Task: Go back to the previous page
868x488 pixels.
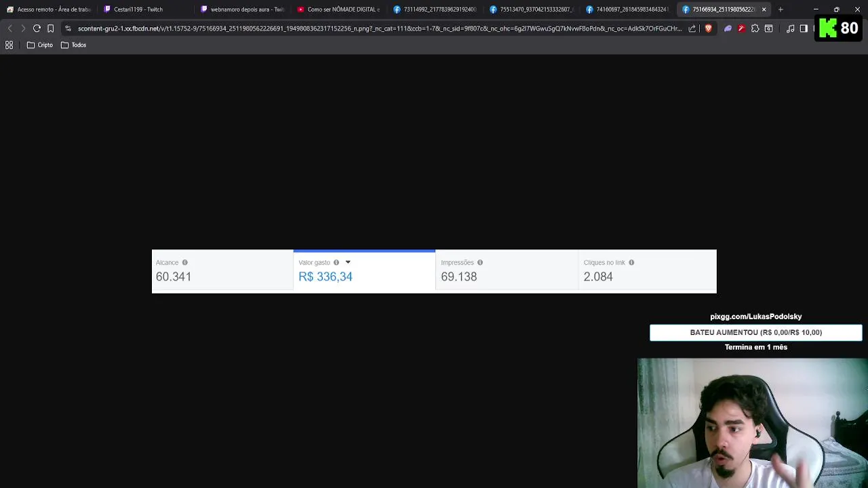Action: coord(9,28)
